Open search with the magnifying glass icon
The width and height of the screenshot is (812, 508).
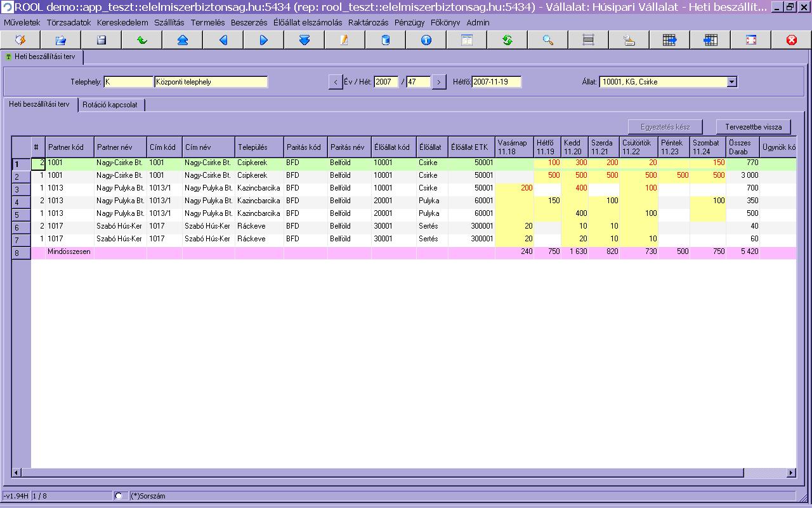[547, 40]
